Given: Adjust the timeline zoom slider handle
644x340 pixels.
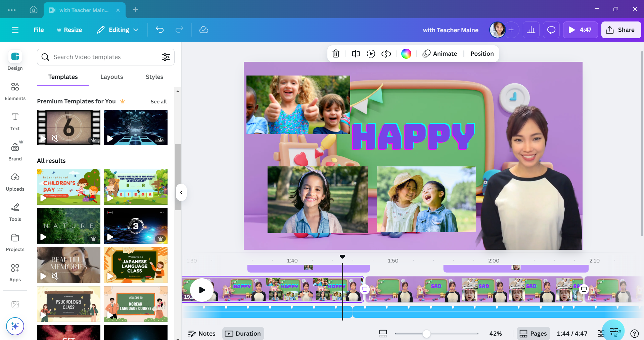Looking at the screenshot, I should pyautogui.click(x=426, y=334).
